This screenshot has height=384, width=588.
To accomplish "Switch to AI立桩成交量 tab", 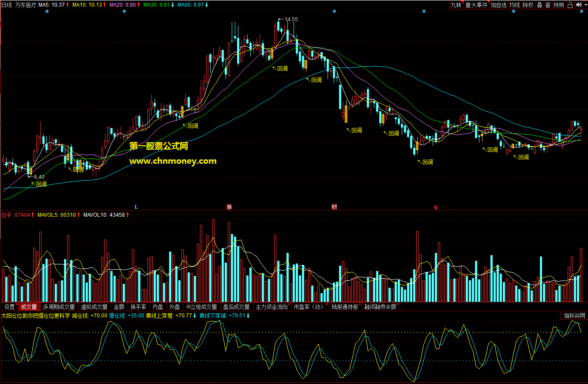I will (201, 307).
